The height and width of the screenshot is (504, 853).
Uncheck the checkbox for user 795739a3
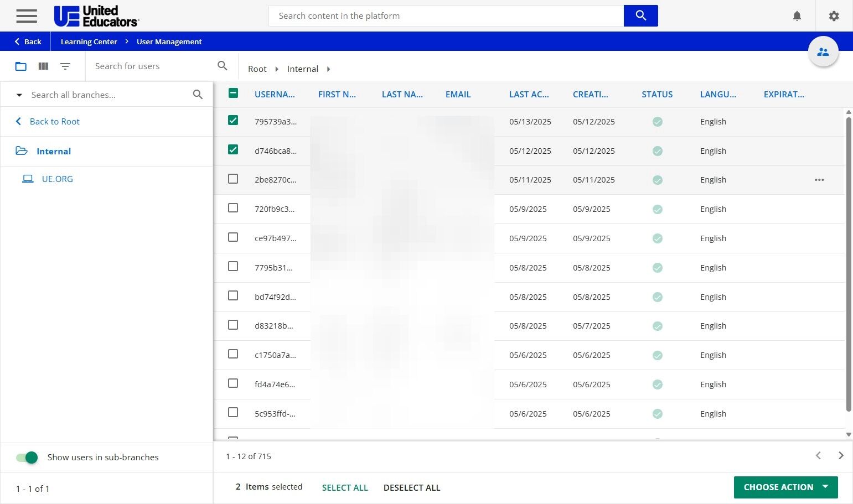point(233,121)
